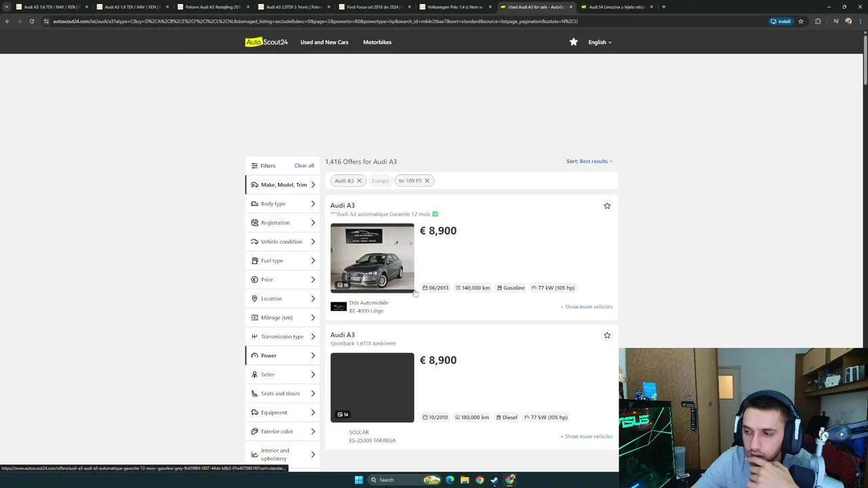Remove the Audi A3 filter chip
This screenshot has width=868, height=488.
tap(359, 181)
